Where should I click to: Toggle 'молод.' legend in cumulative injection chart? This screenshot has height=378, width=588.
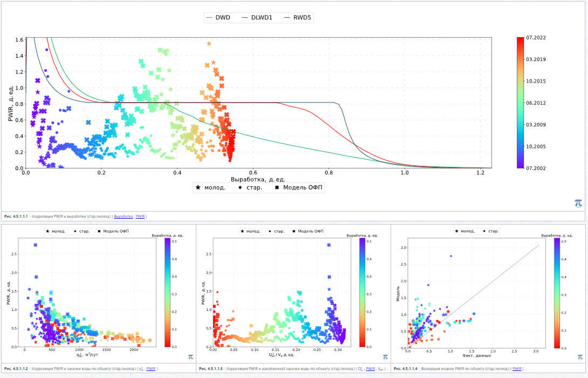(250, 231)
